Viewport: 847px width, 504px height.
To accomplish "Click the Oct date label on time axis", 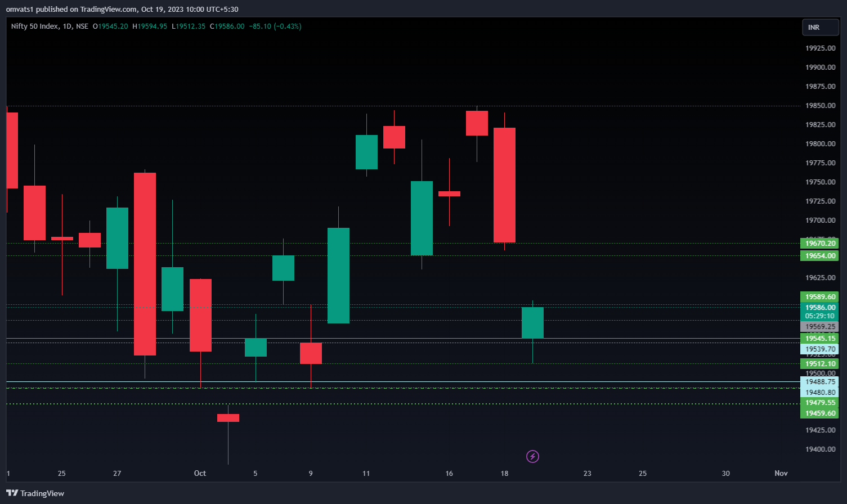I will pyautogui.click(x=200, y=473).
